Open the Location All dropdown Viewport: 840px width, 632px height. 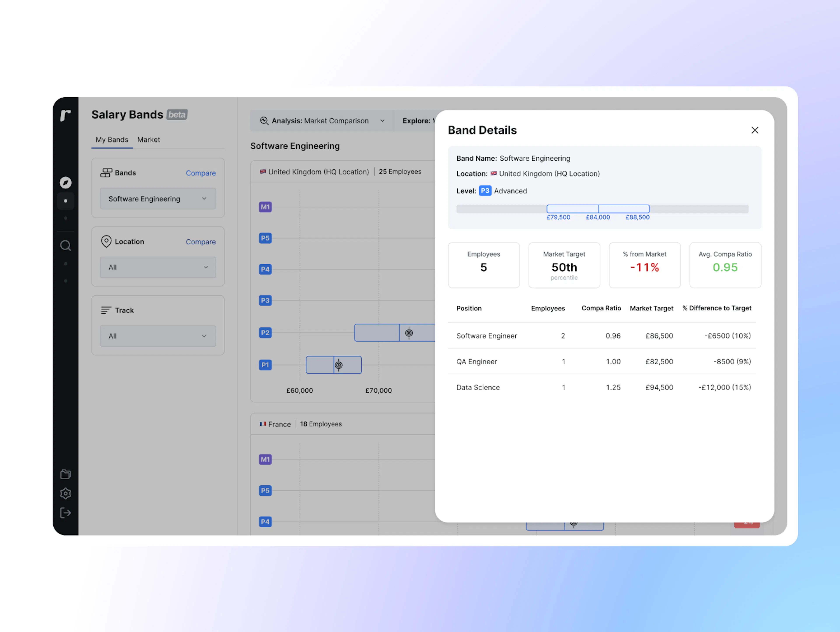coord(158,267)
